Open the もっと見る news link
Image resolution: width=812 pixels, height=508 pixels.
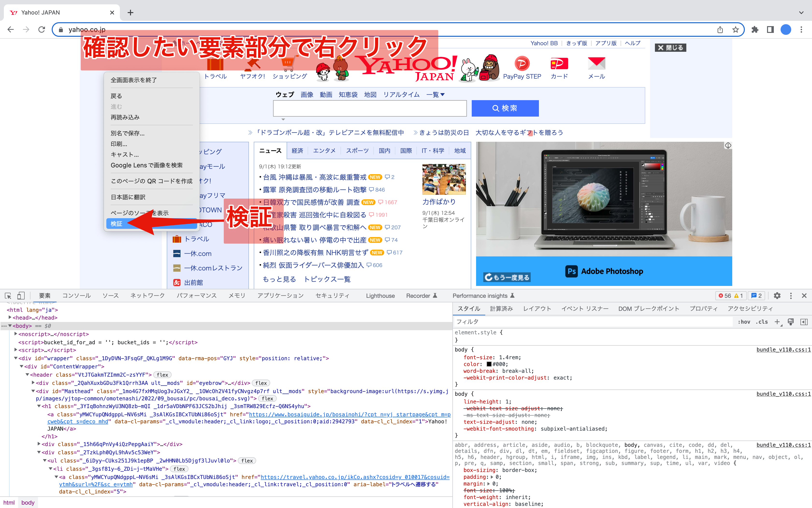279,279
